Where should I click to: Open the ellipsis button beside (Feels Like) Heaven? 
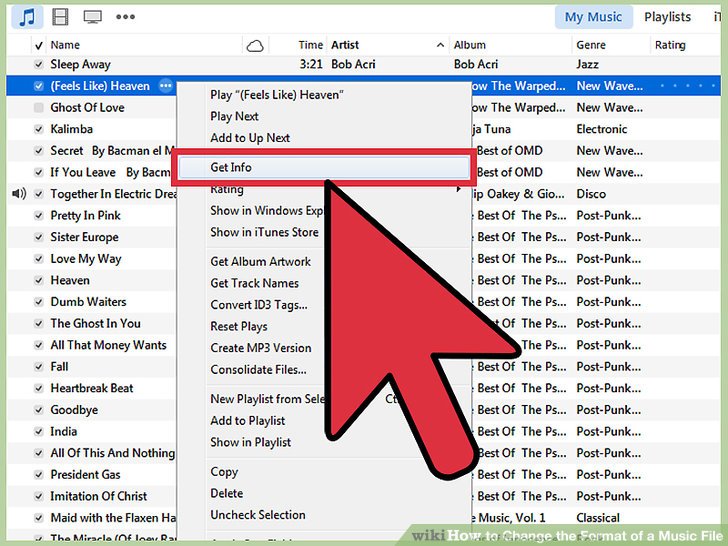[x=166, y=86]
